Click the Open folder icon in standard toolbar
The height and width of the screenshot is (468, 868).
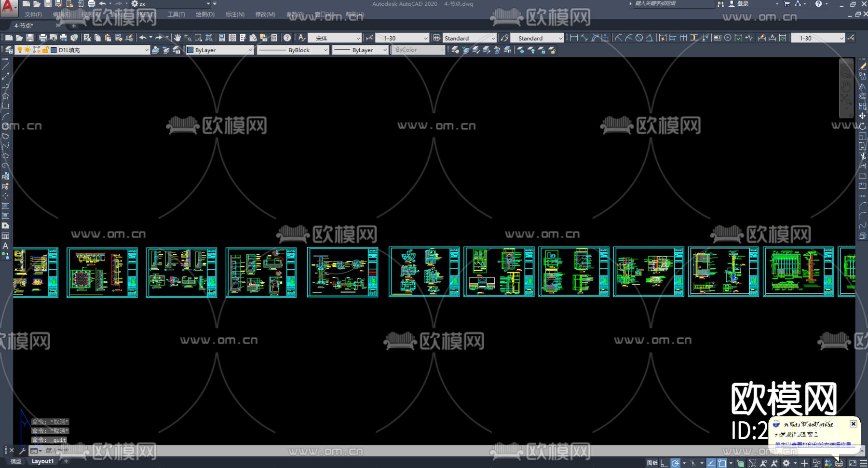pyautogui.click(x=19, y=38)
